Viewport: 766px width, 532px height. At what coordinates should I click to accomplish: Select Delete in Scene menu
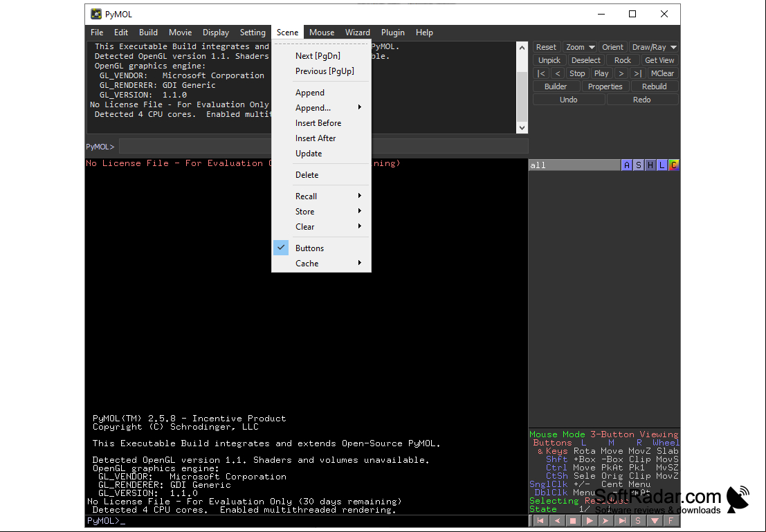(322, 174)
